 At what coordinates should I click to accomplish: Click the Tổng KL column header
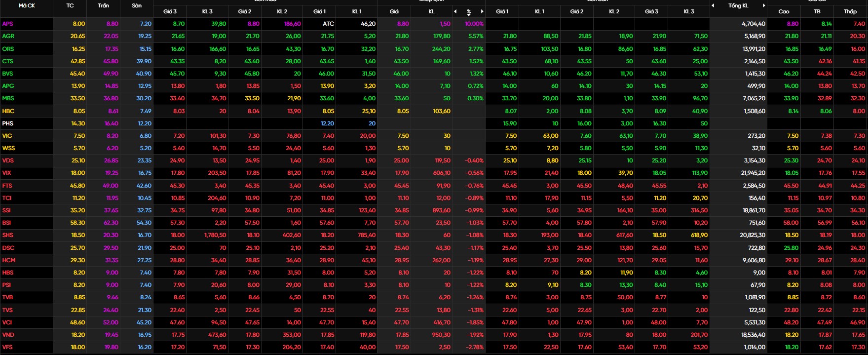pos(738,5)
